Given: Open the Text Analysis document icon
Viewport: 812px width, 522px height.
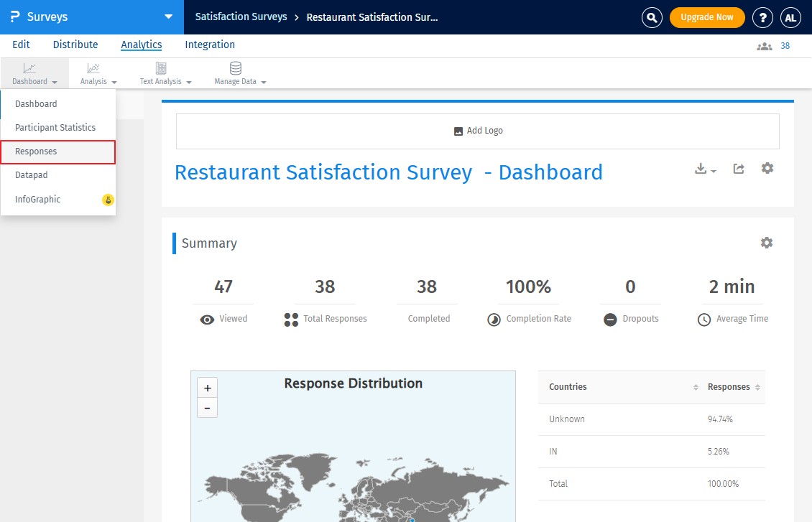Looking at the screenshot, I should [x=160, y=69].
